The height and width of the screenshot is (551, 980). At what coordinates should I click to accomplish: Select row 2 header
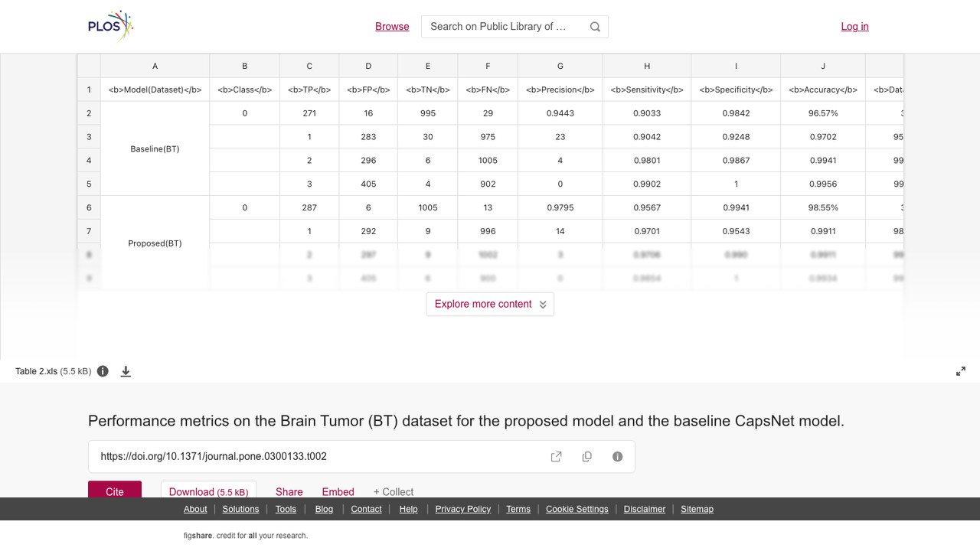[89, 113]
